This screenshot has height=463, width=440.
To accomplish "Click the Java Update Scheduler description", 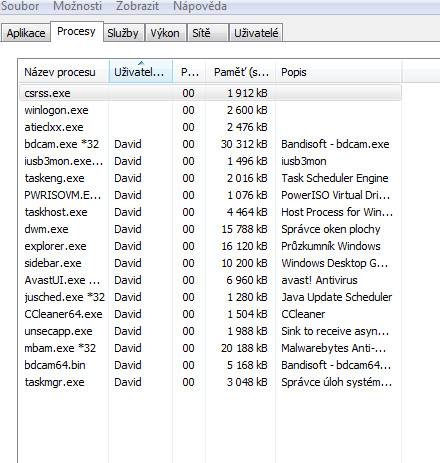I will [x=337, y=297].
